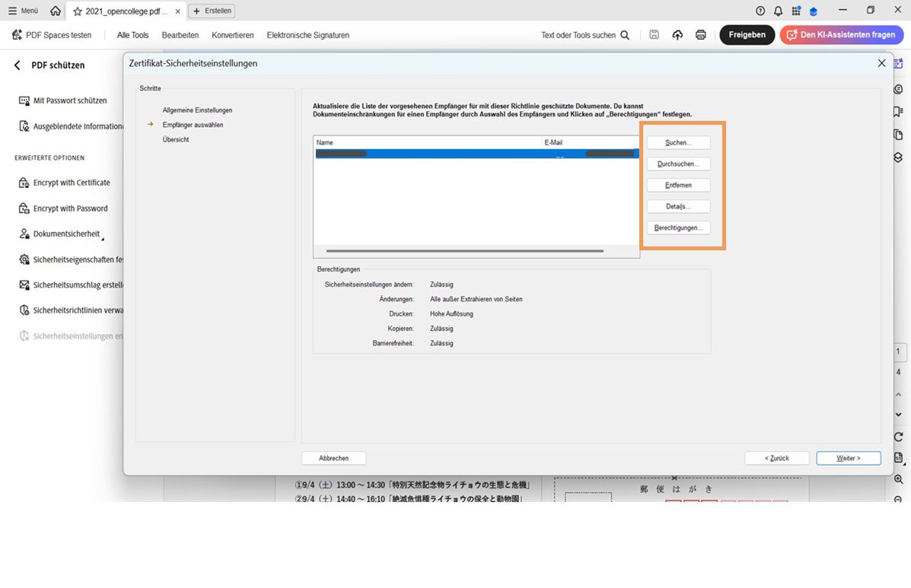
Task: Click the Abbrechen button
Action: [x=333, y=458]
